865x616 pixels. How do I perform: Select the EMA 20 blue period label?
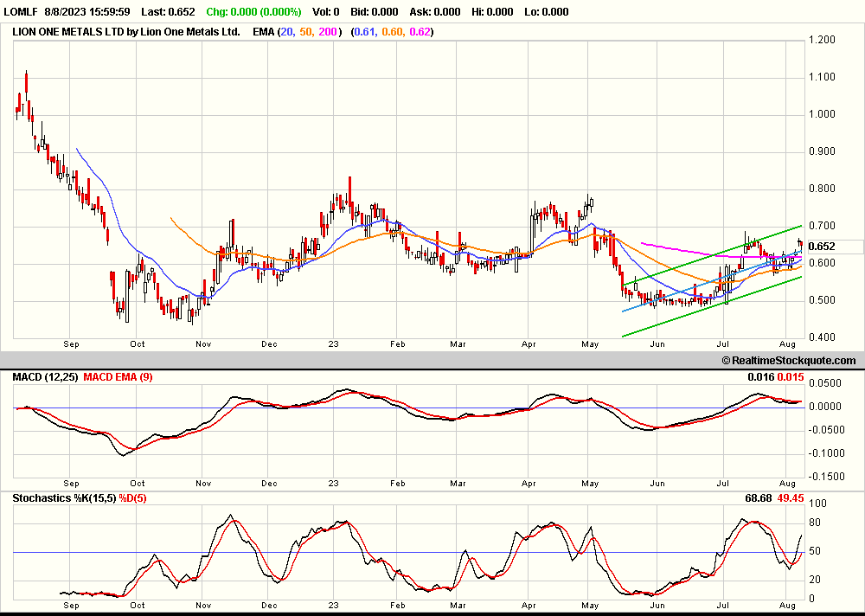289,32
